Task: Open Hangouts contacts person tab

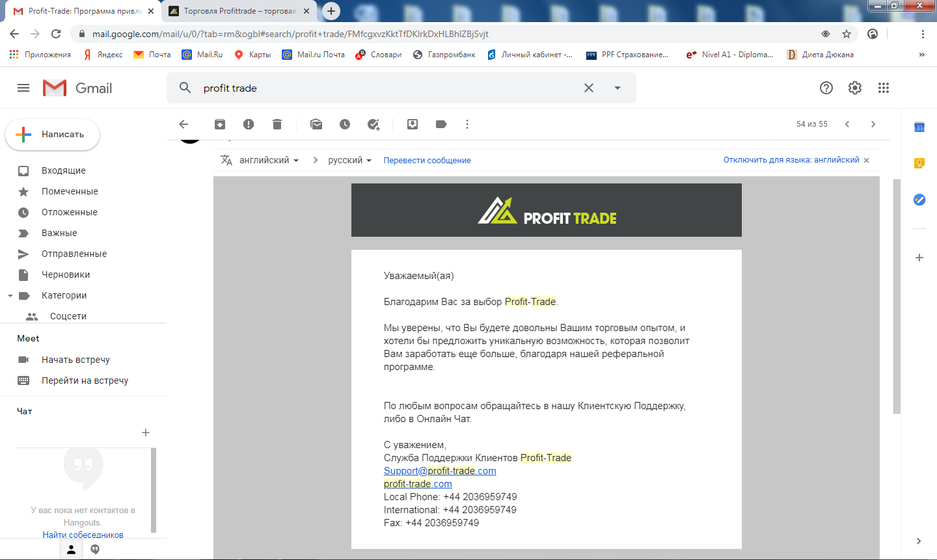Action: [72, 550]
